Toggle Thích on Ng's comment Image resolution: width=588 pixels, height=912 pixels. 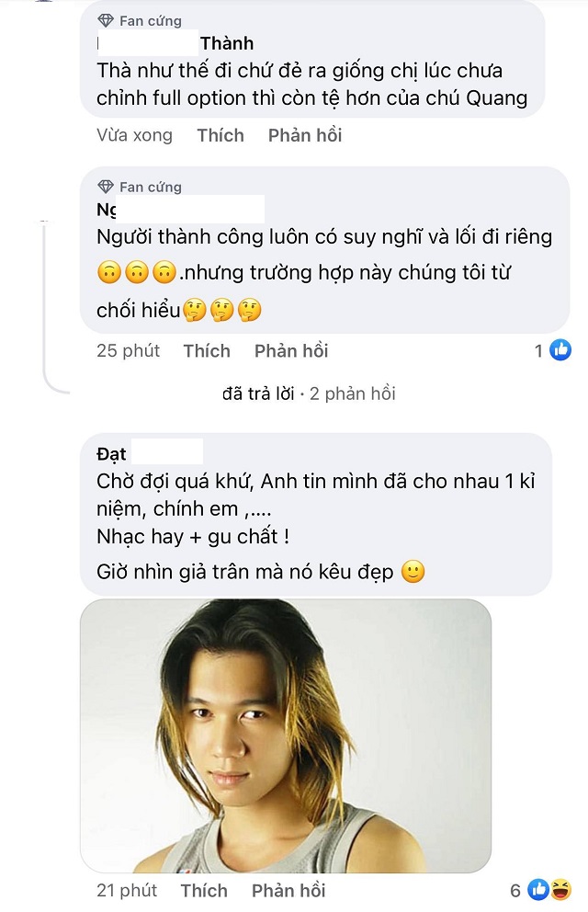207,350
